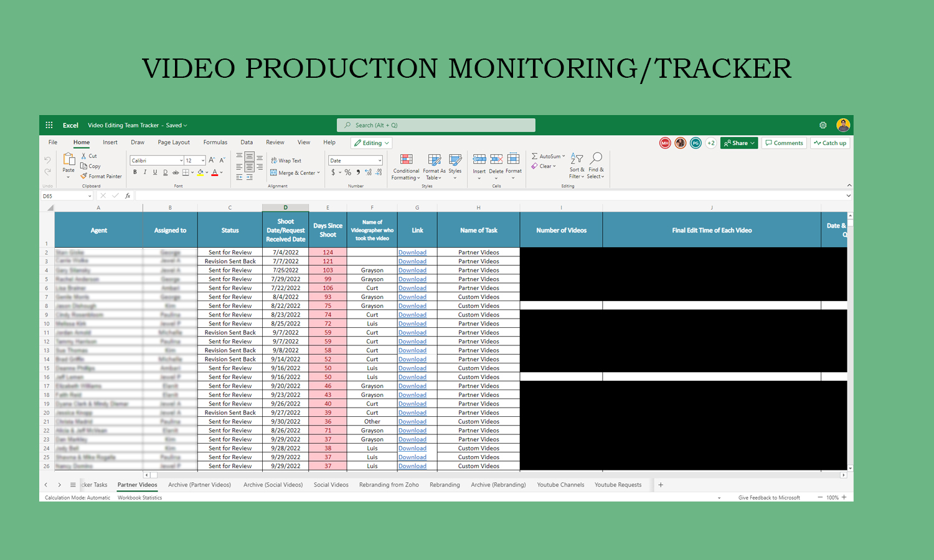Switch to the Social Videos sheet tab
Image resolution: width=934 pixels, height=560 pixels.
(331, 485)
